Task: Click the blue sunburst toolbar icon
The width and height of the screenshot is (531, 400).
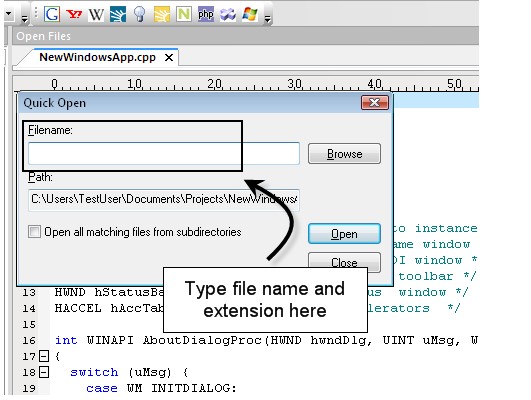Action: (118, 15)
